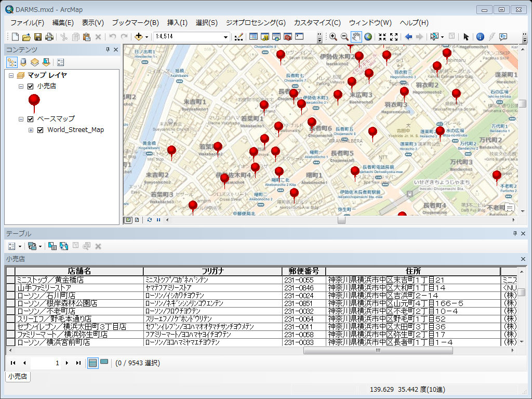Go to the last table record
Screen dimensions: 532x399
[x=78, y=363]
